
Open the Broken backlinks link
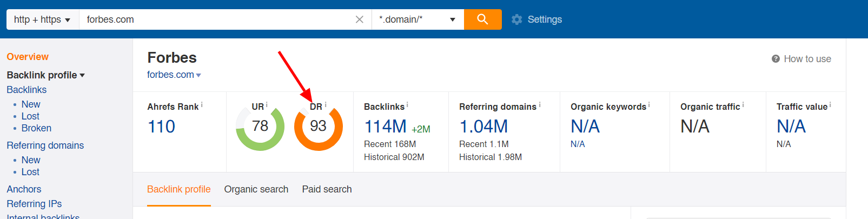[36, 128]
